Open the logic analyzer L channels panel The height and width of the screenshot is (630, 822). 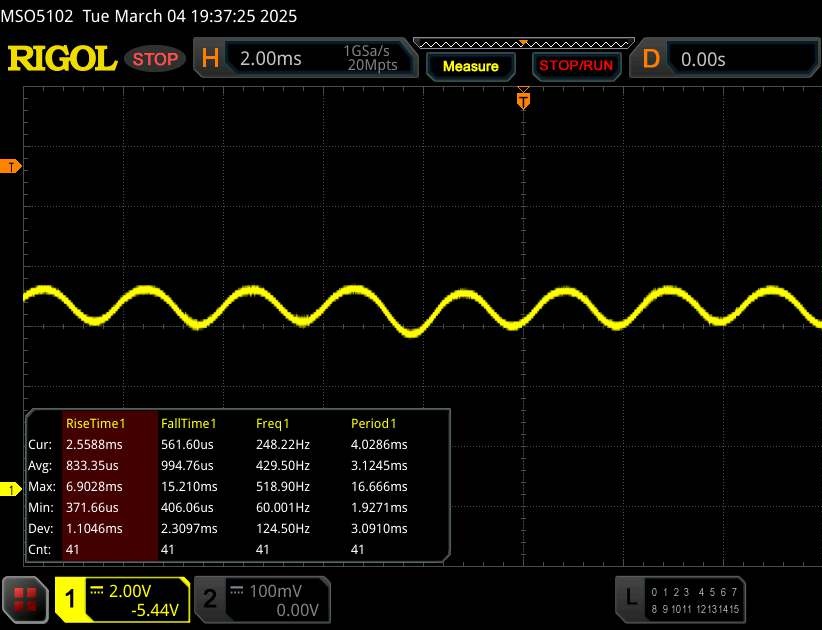pyautogui.click(x=680, y=600)
